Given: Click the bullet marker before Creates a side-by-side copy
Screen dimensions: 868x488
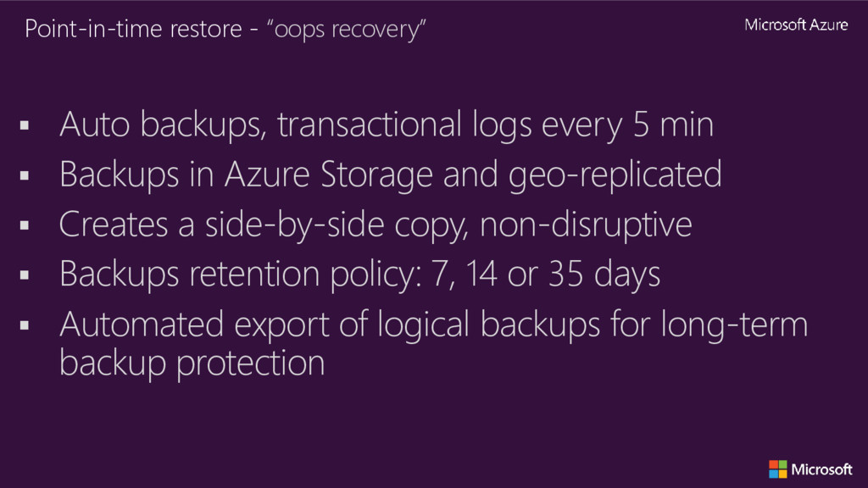Looking at the screenshot, I should [25, 225].
